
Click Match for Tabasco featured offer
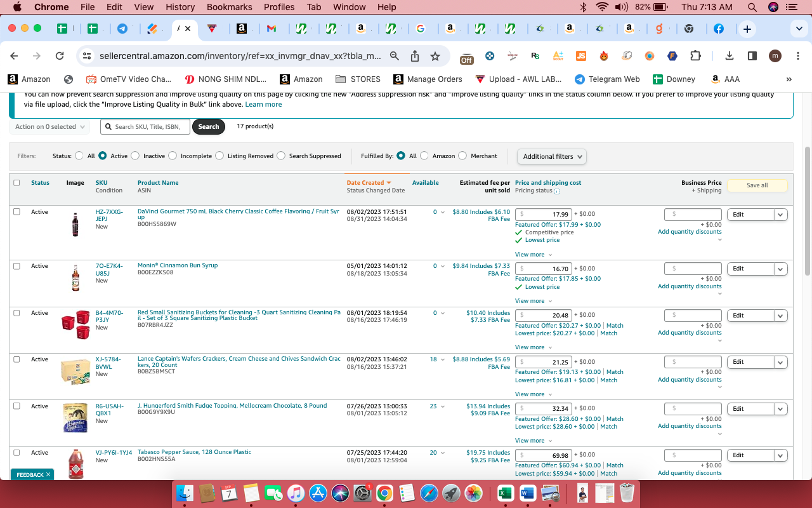click(615, 465)
